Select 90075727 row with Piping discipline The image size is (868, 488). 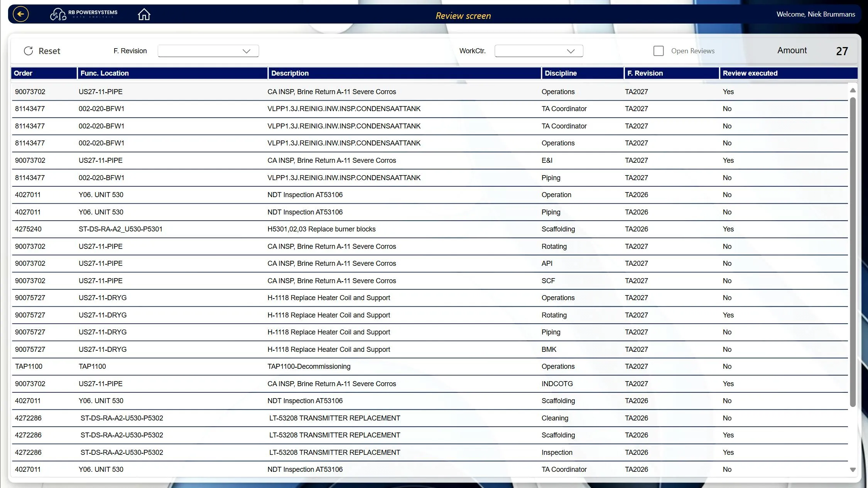click(430, 332)
